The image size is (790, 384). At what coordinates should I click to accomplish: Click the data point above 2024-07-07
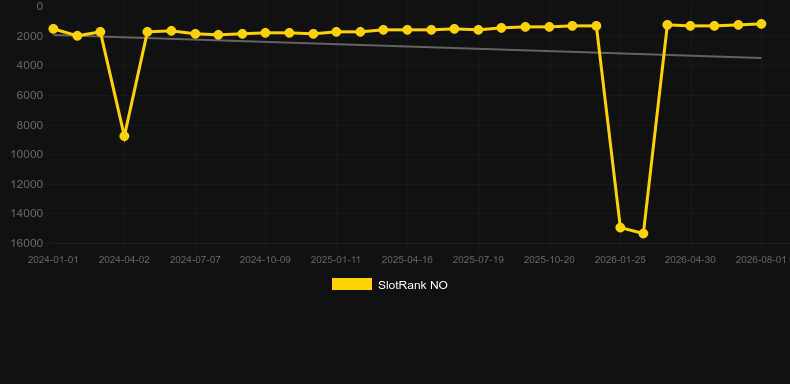tap(195, 34)
